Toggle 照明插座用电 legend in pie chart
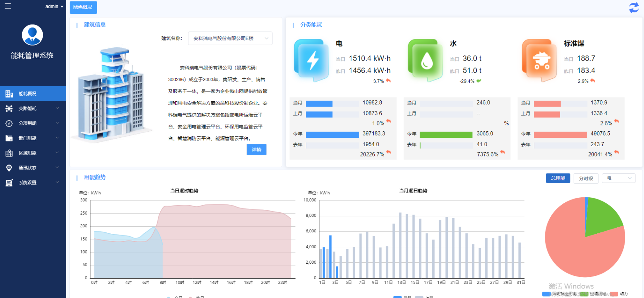 pyautogui.click(x=560, y=294)
